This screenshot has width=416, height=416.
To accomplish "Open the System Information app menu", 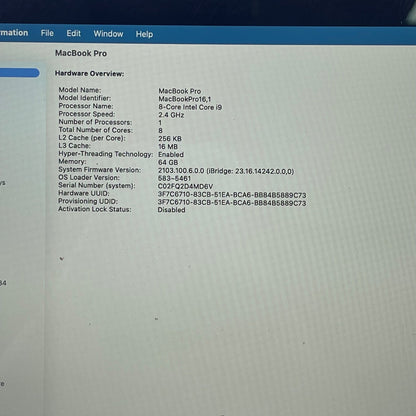I will [14, 33].
